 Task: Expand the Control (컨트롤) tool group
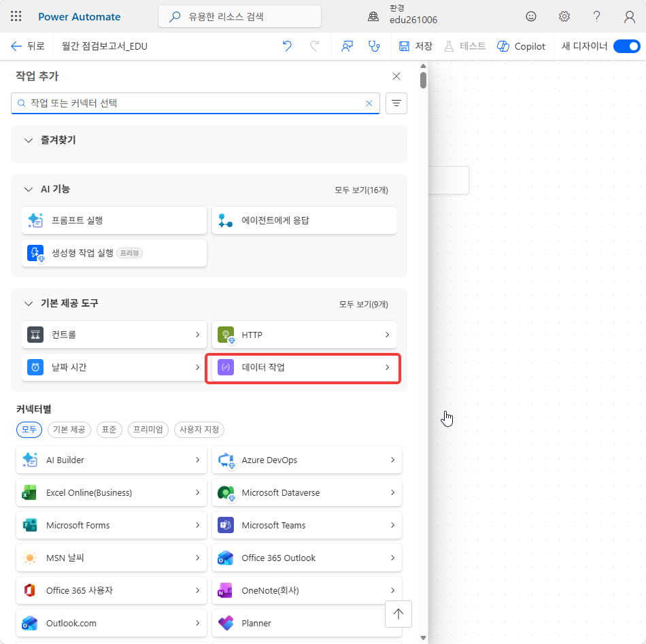pyautogui.click(x=114, y=335)
